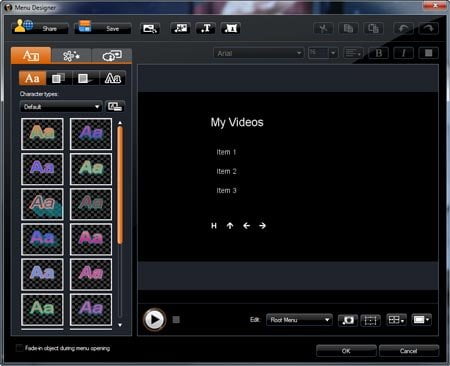Open the Edit Root Menu dropdown

pos(299,320)
